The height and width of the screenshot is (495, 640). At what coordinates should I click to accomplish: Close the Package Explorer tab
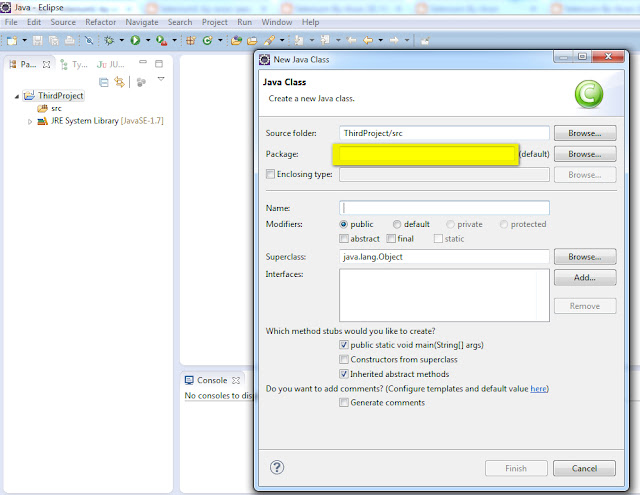click(x=47, y=64)
